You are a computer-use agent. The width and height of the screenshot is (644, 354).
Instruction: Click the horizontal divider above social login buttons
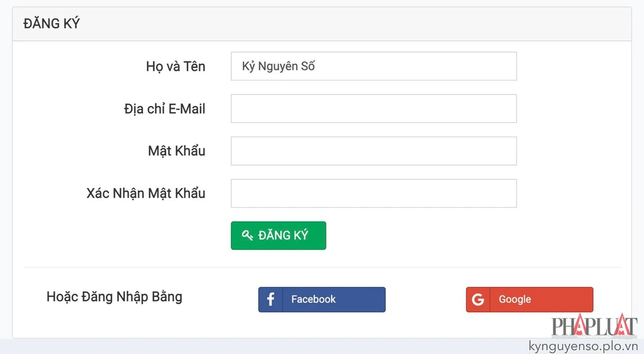pyautogui.click(x=322, y=267)
